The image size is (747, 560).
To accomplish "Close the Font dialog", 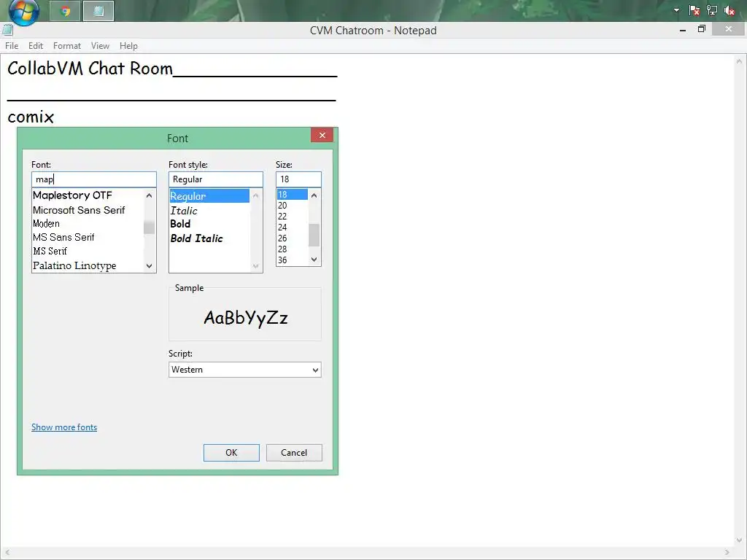I will tap(322, 135).
